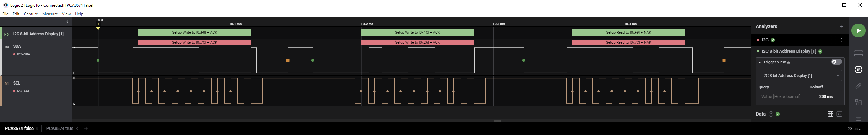Click the Data help question mark
The width and height of the screenshot is (868, 135).
771,114
